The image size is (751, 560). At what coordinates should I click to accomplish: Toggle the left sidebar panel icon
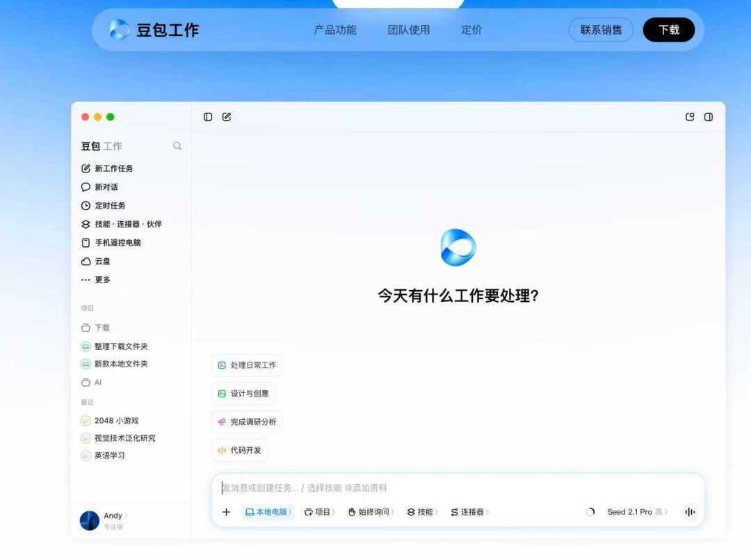pos(208,117)
